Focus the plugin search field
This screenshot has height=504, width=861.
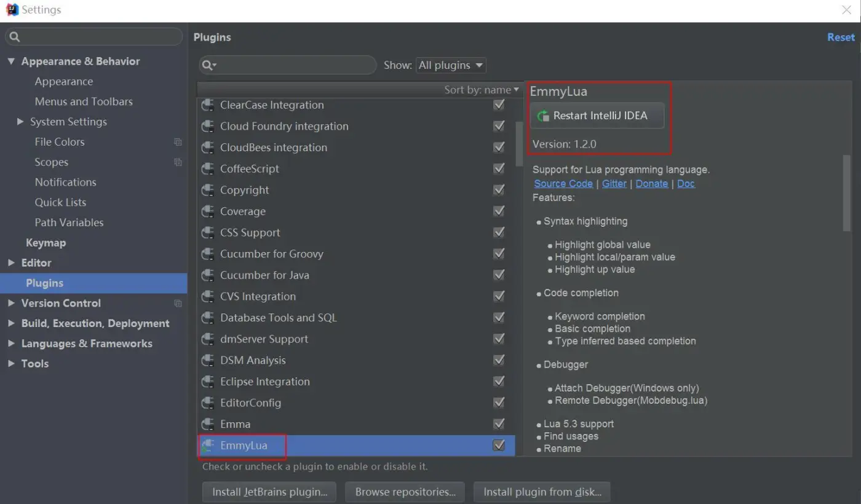pos(287,65)
